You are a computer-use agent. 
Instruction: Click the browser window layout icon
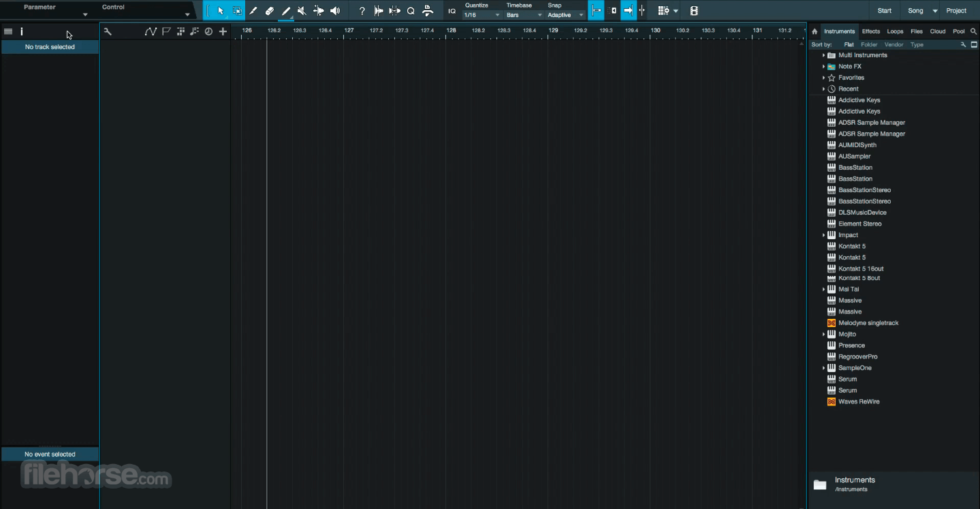[974, 44]
